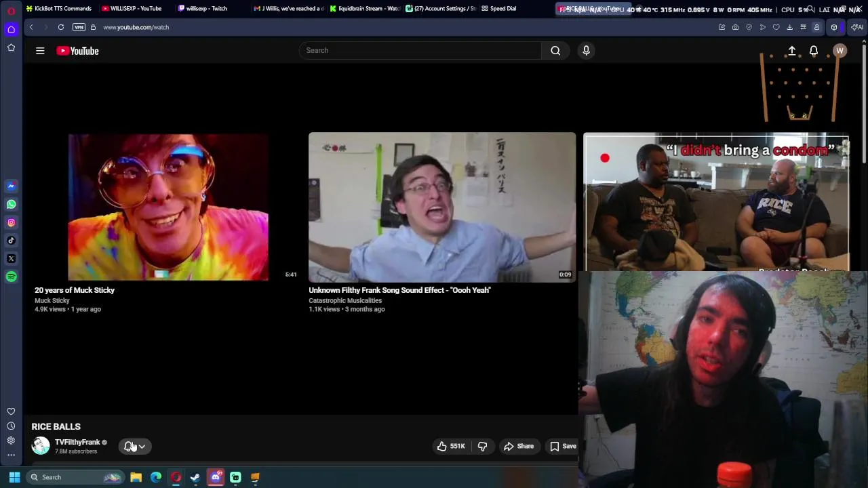Viewport: 868px width, 488px height.
Task: Select the RICE BALLS video title text
Action: pyautogui.click(x=56, y=426)
